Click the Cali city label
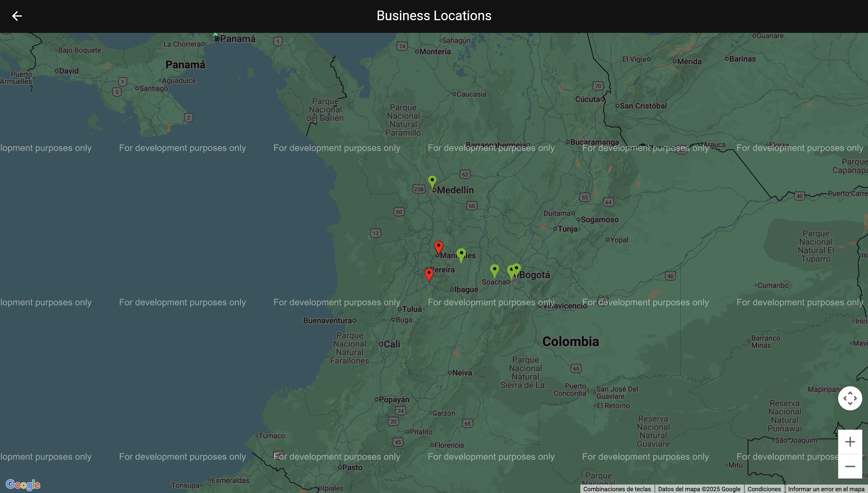Screen dimensions: 868x493 (392, 344)
